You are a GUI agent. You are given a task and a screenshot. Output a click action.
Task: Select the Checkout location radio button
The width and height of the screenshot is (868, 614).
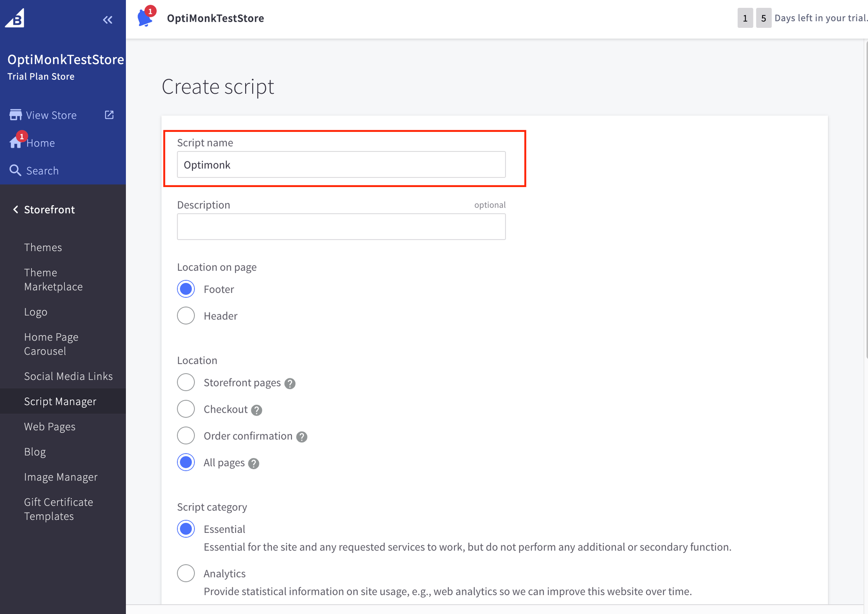tap(186, 409)
